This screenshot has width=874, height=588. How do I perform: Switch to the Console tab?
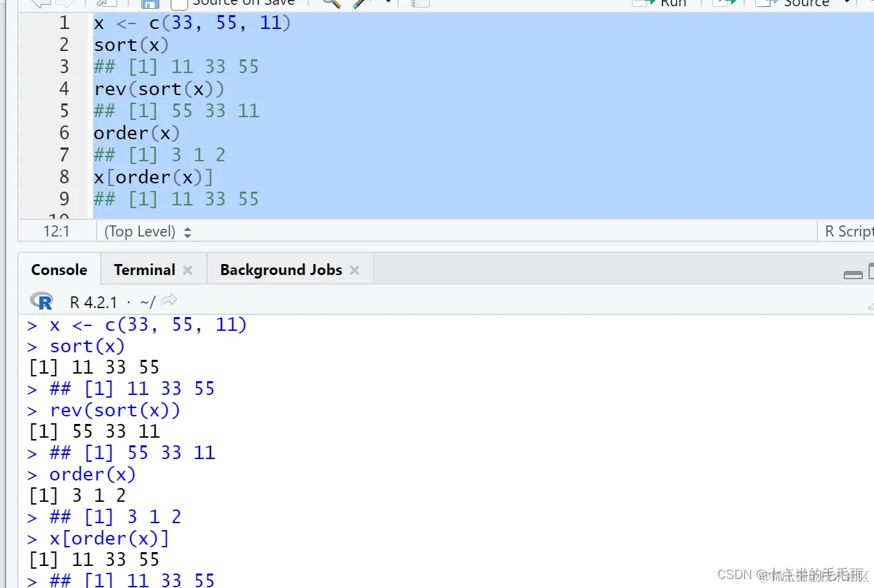click(x=59, y=270)
